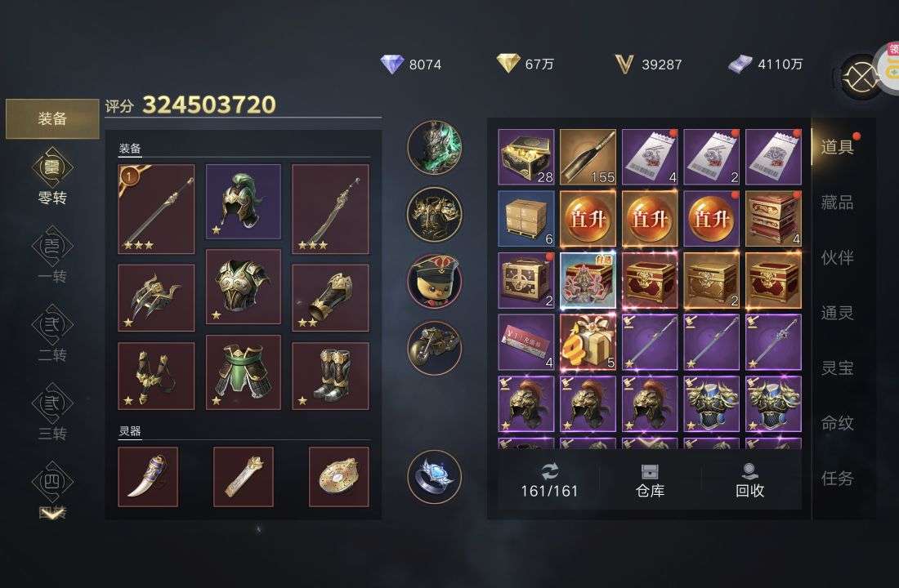Select the 零转 rebirth tier
Viewport: 899px width, 588px height.
[52, 176]
